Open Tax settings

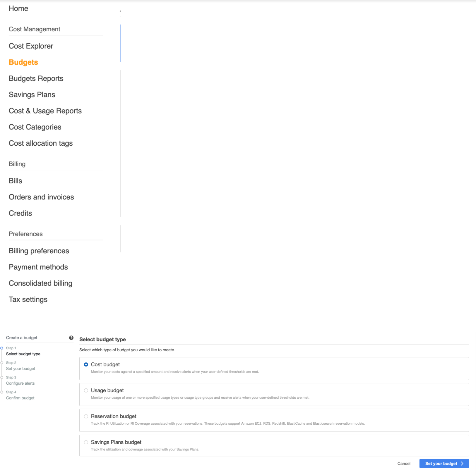click(28, 300)
